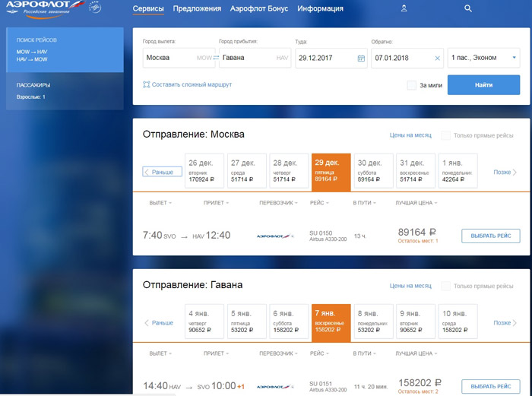Check direct flights only for Moscow departure
Viewport: 532px width, 396px height.
click(x=445, y=135)
